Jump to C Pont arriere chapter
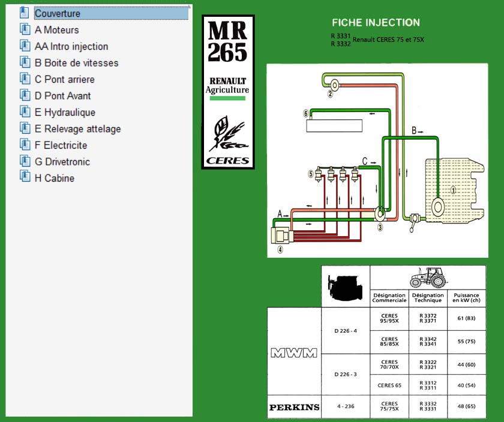Screen dimensions: 504x422 click(65, 79)
